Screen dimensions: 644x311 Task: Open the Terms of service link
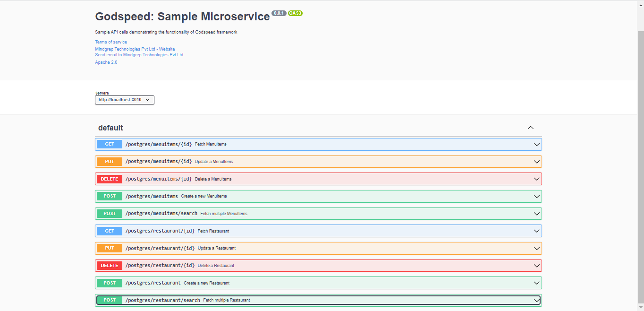(x=111, y=42)
